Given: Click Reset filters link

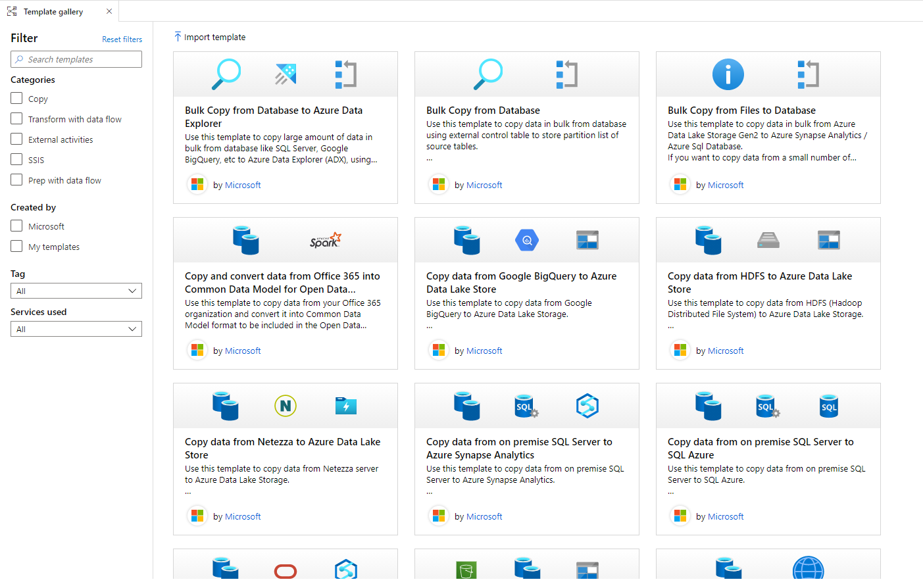Looking at the screenshot, I should click(122, 39).
